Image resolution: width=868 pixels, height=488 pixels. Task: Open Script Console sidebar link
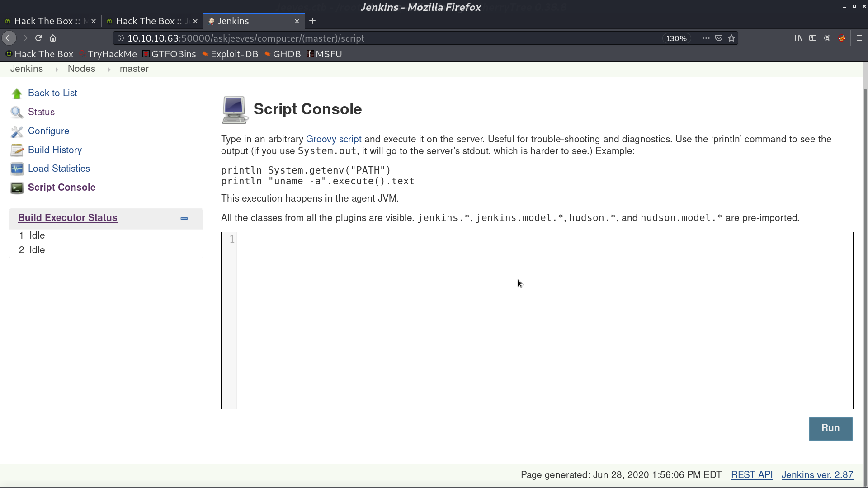coord(61,188)
